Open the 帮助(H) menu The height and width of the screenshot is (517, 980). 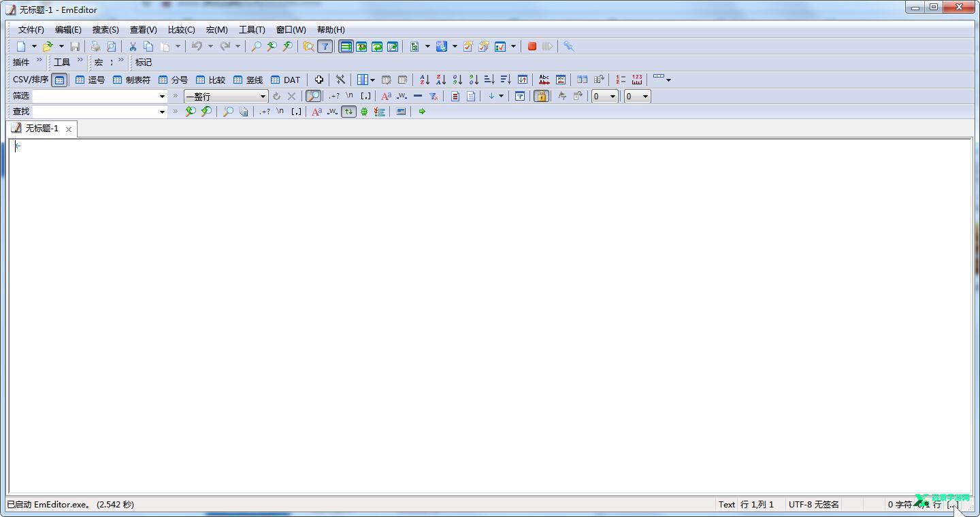coord(331,29)
